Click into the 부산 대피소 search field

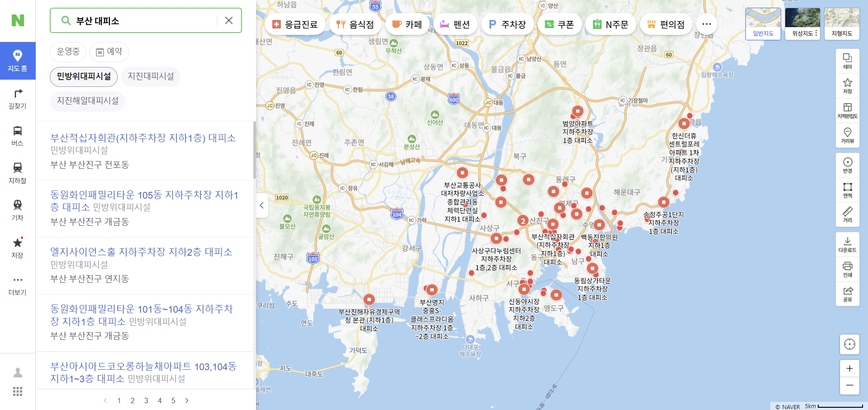pyautogui.click(x=145, y=21)
